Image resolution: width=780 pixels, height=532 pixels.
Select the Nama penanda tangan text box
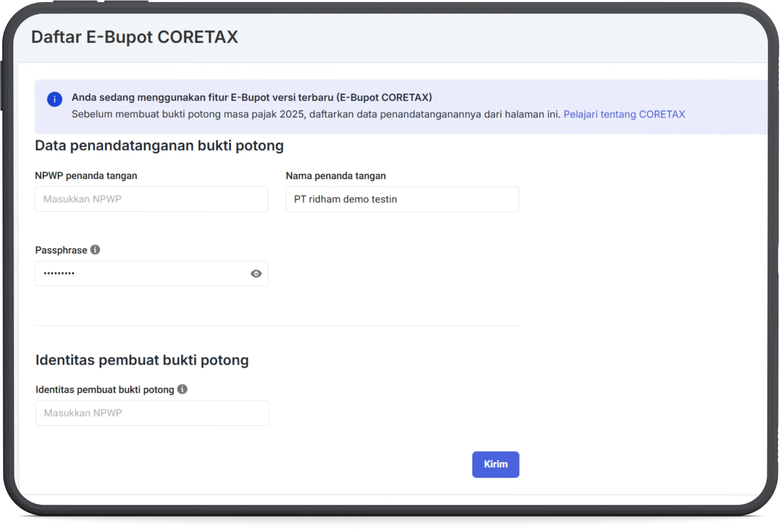point(402,199)
